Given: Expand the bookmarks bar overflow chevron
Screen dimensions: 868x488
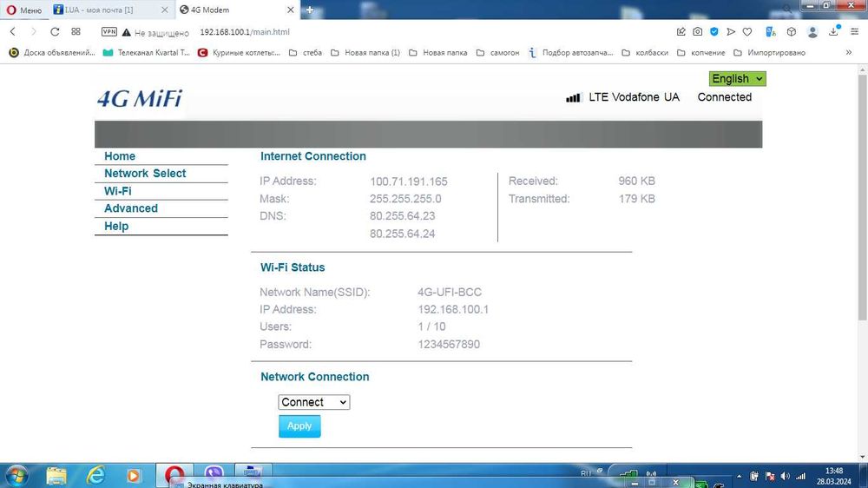Looking at the screenshot, I should pyautogui.click(x=849, y=53).
